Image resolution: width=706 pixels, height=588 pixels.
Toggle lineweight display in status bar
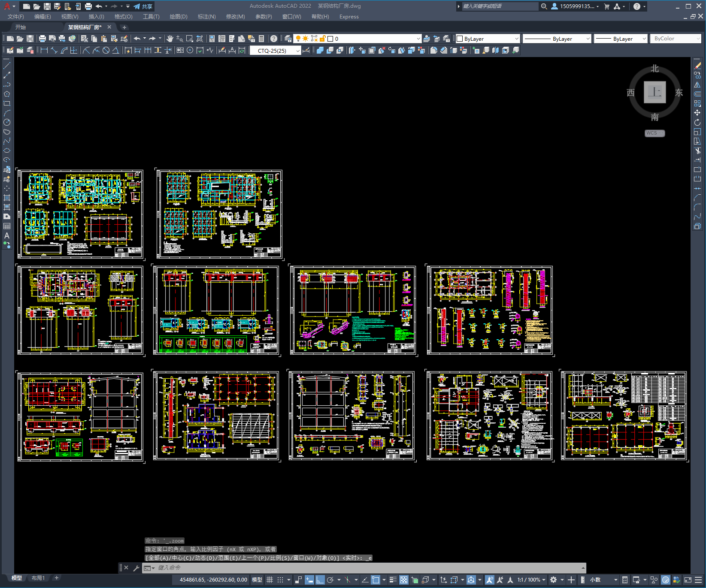pos(393,580)
